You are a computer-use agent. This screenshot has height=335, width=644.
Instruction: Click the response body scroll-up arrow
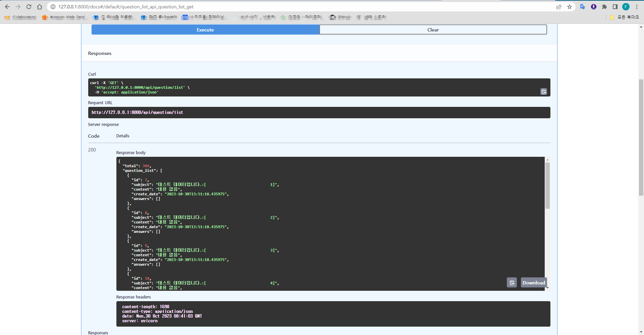click(x=547, y=160)
